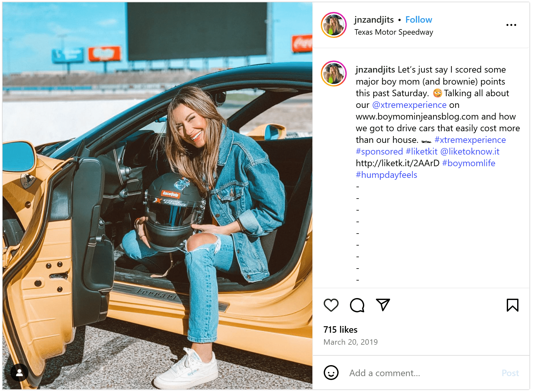Open the @xtremexperience mention
The width and height of the screenshot is (534, 392).
click(x=409, y=105)
